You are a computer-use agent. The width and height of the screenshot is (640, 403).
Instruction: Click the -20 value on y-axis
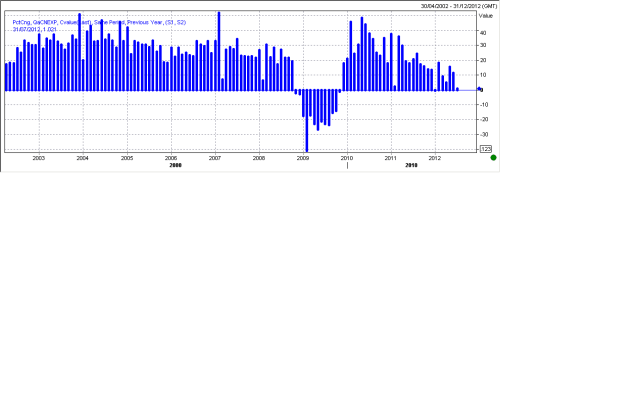(x=484, y=120)
